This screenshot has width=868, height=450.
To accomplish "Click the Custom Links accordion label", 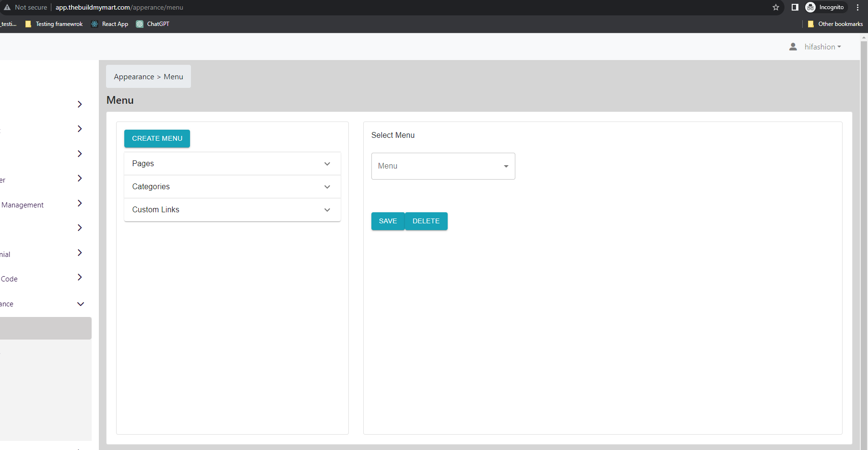I will 155,210.
